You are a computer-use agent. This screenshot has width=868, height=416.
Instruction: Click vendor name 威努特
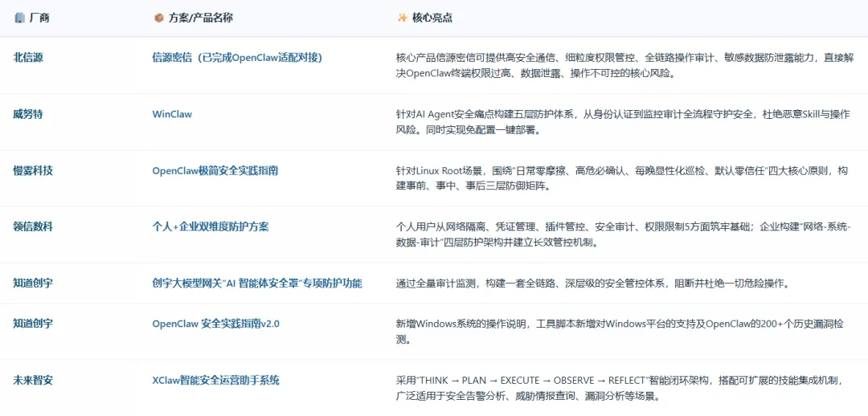coord(28,115)
